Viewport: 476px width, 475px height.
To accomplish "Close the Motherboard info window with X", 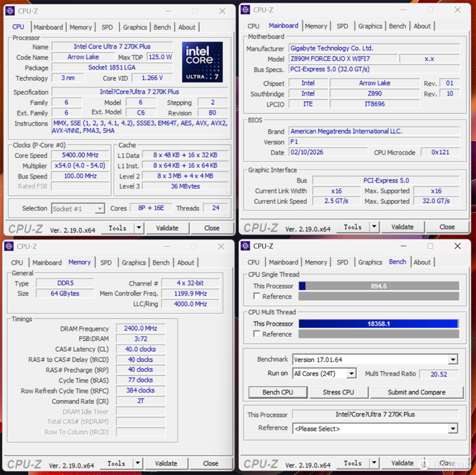I will (x=457, y=10).
